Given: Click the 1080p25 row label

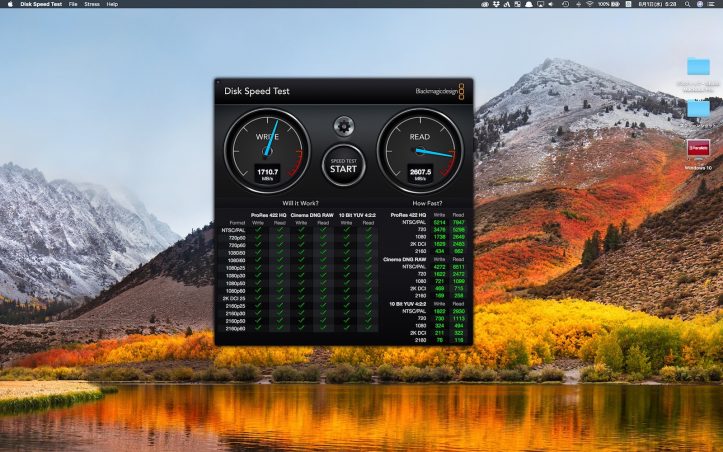Looking at the screenshot, I should point(236,268).
